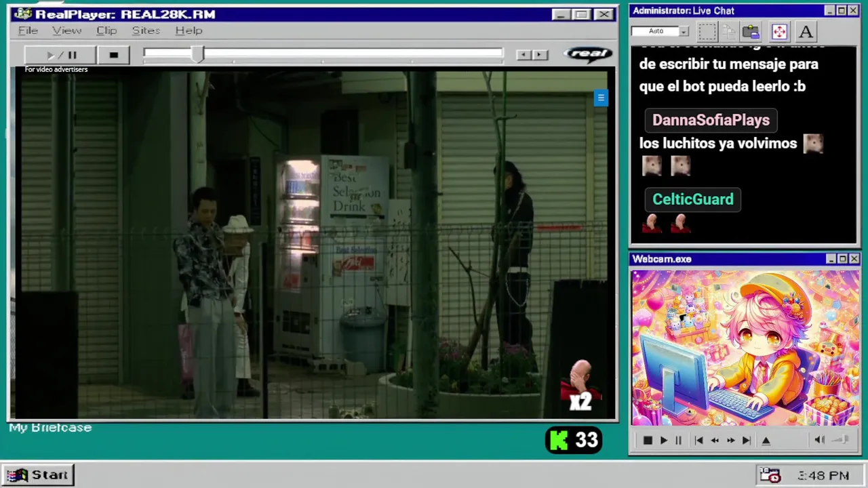This screenshot has width=868, height=488.
Task: Click the first emote under CelticGuard
Action: 652,223
